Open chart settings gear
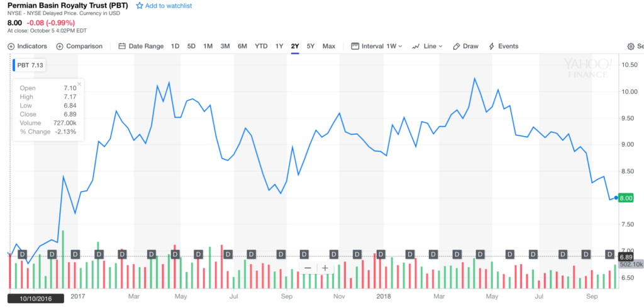The width and height of the screenshot is (644, 308). [631, 46]
